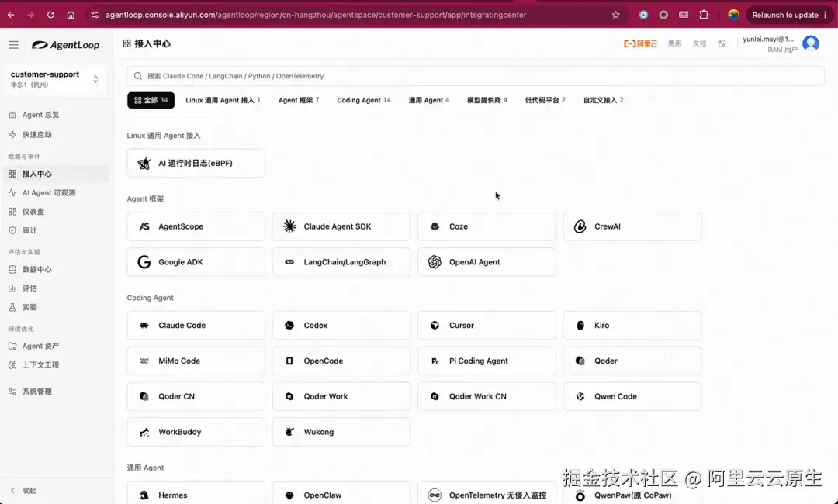Click the Google ADK G icon
This screenshot has height=504, width=838.
144,262
